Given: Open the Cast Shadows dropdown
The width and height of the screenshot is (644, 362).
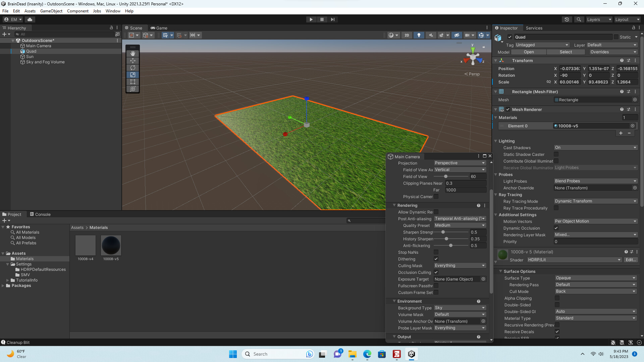Looking at the screenshot, I should tap(595, 147).
